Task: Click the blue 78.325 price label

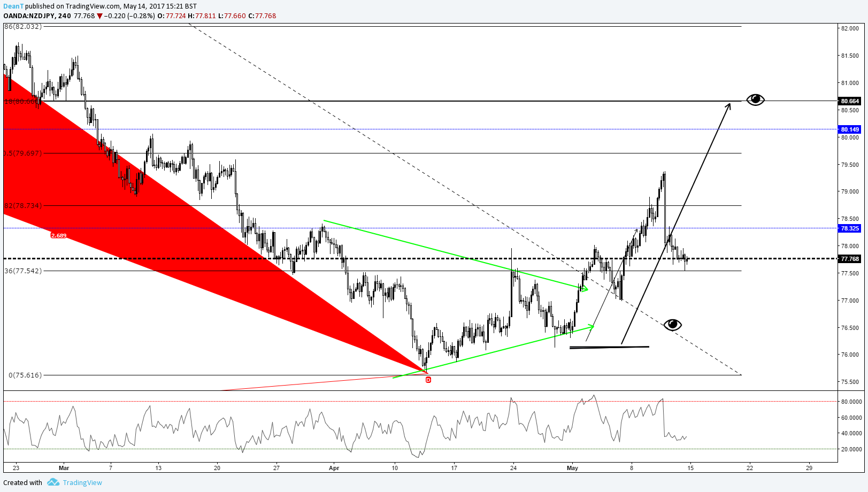Action: [x=850, y=228]
